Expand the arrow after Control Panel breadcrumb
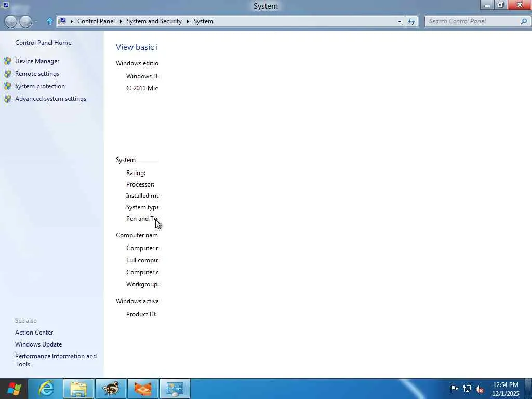 tap(121, 21)
